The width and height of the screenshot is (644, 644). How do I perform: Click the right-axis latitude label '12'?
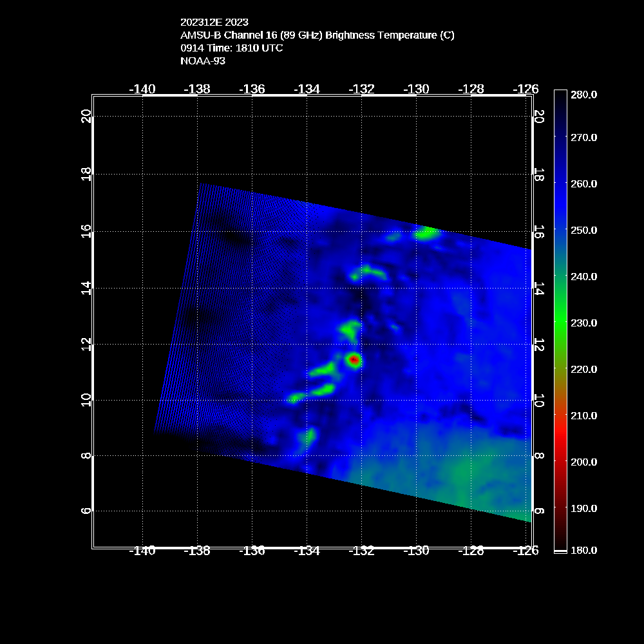539,345
